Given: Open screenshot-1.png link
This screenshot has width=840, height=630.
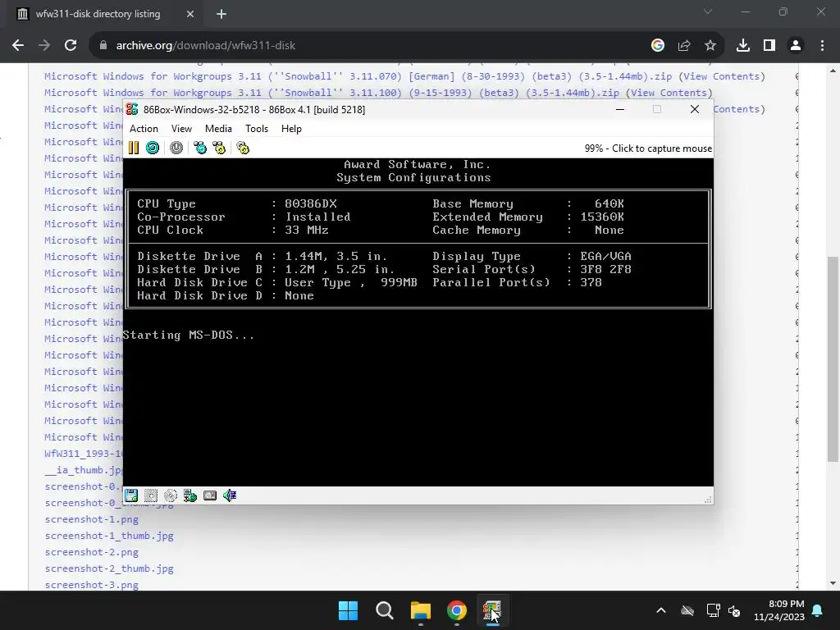Looking at the screenshot, I should [x=92, y=519].
